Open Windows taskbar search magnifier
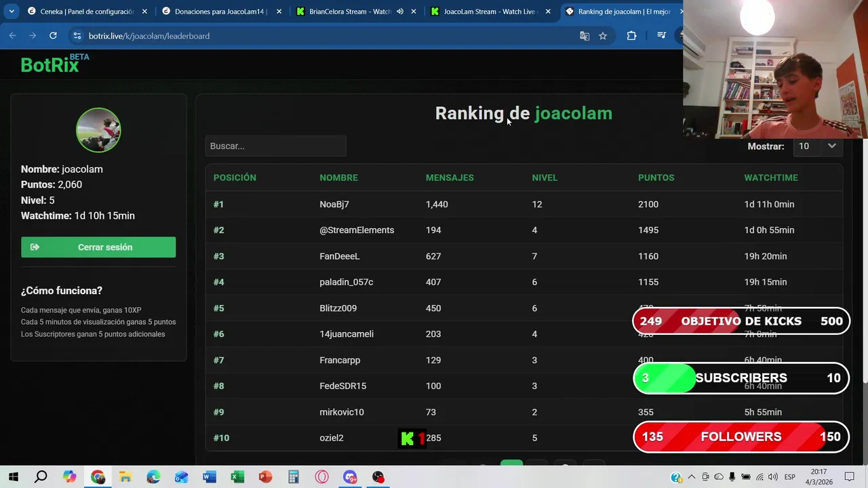The image size is (868, 488). click(x=41, y=477)
